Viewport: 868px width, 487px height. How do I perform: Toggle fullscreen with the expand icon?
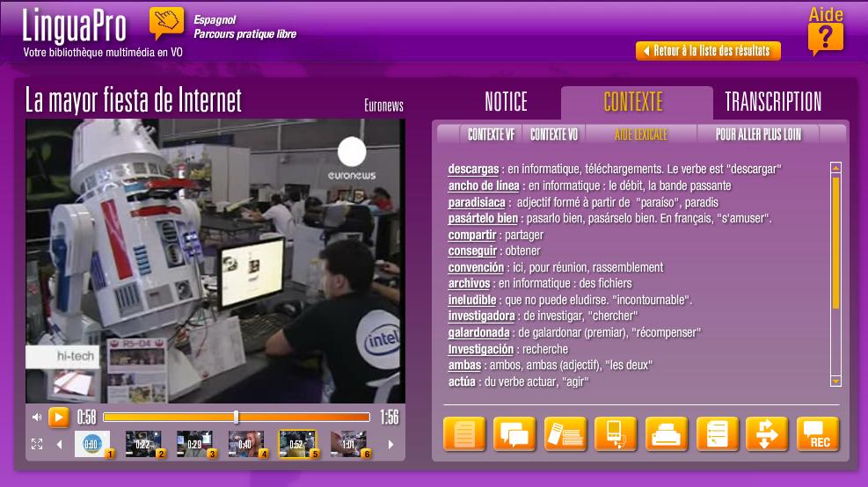(x=37, y=444)
